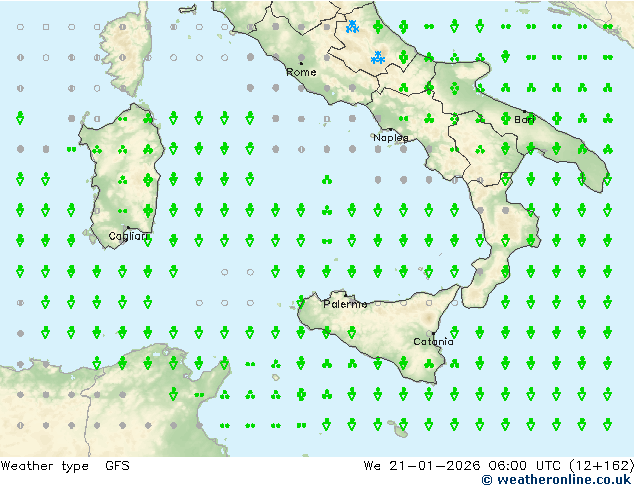
Task: Click the northernmost blue snow symbol
Action: point(353,27)
